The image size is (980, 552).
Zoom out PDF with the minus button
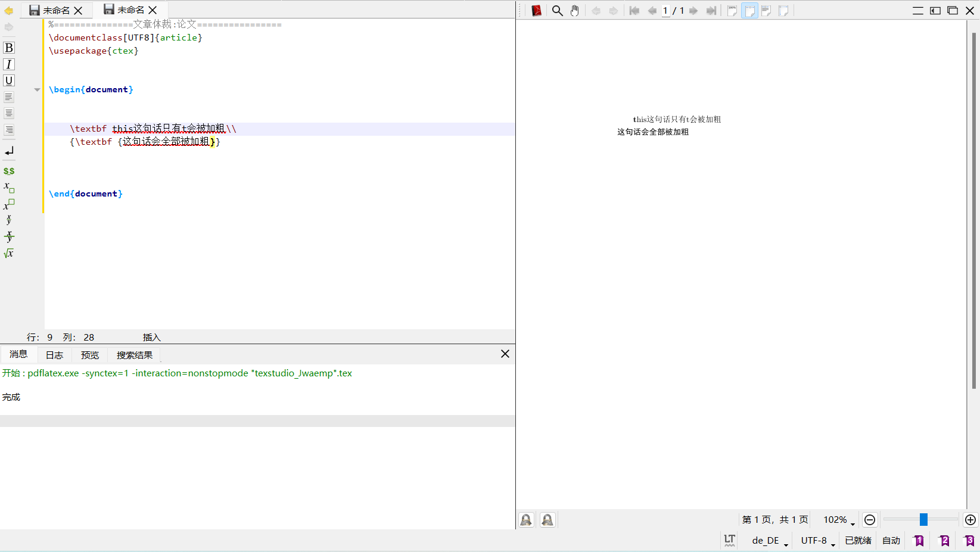click(870, 520)
